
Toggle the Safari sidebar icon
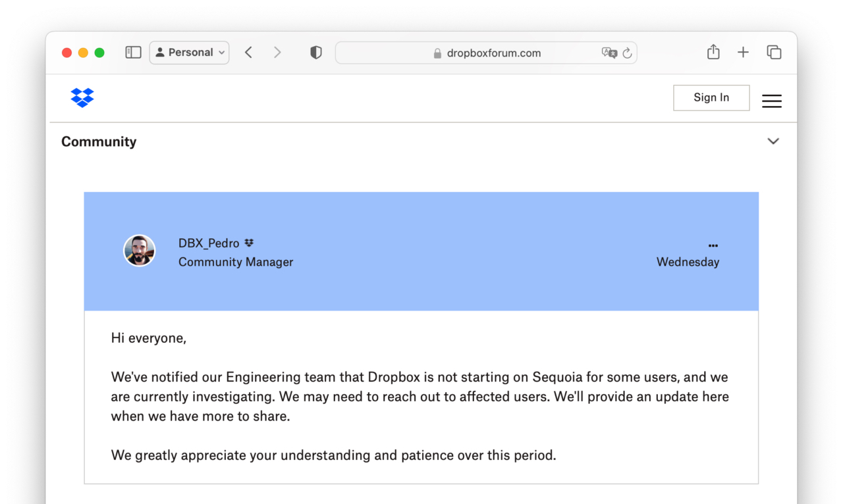click(133, 53)
